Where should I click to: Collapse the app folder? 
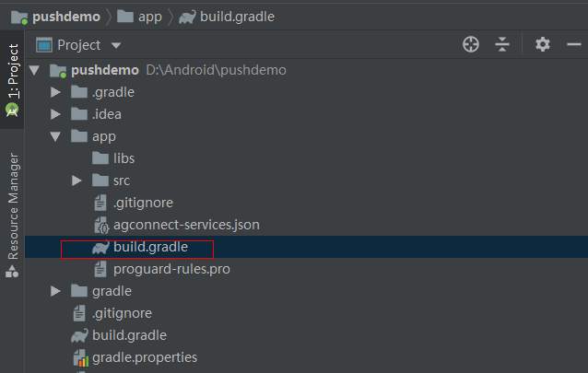55,136
